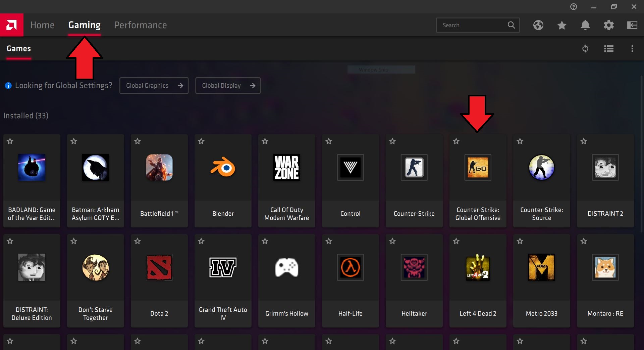
Task: Open the Left 4 Dead 2 icon
Action: point(478,267)
